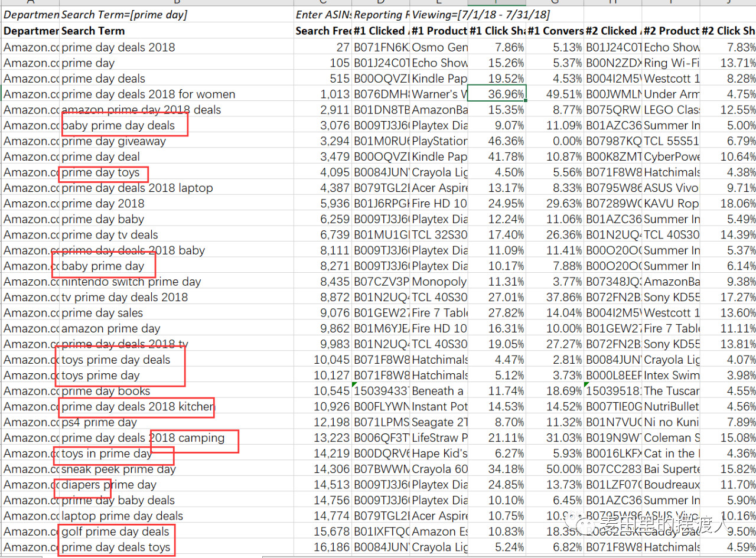The width and height of the screenshot is (756, 558).
Task: Select the 'prime day giveaway' cell
Action: click(x=113, y=141)
